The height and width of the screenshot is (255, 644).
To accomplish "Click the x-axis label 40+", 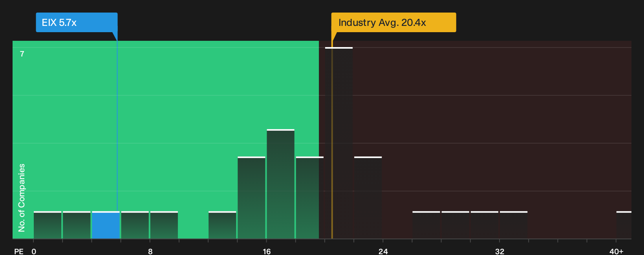I will [x=617, y=251].
